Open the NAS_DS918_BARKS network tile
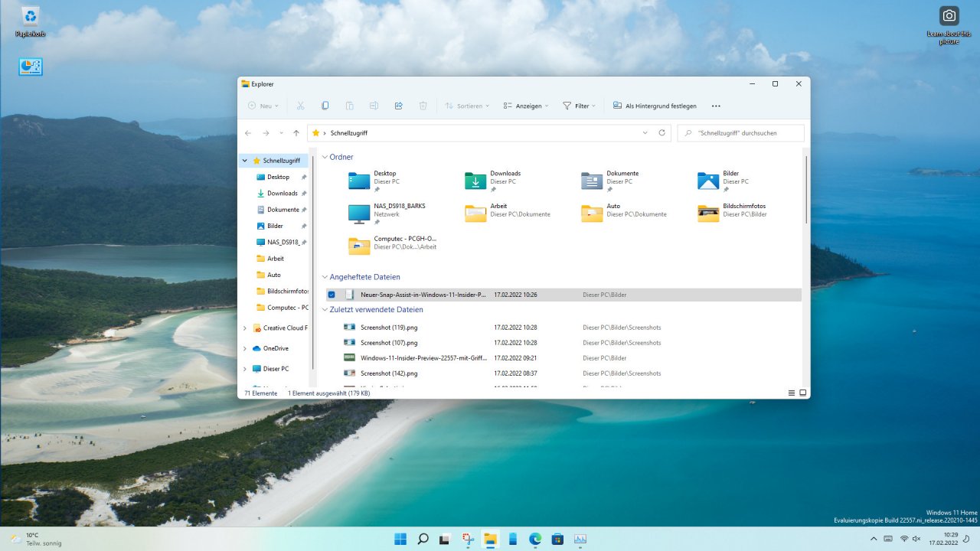The image size is (980, 551). pyautogui.click(x=388, y=214)
